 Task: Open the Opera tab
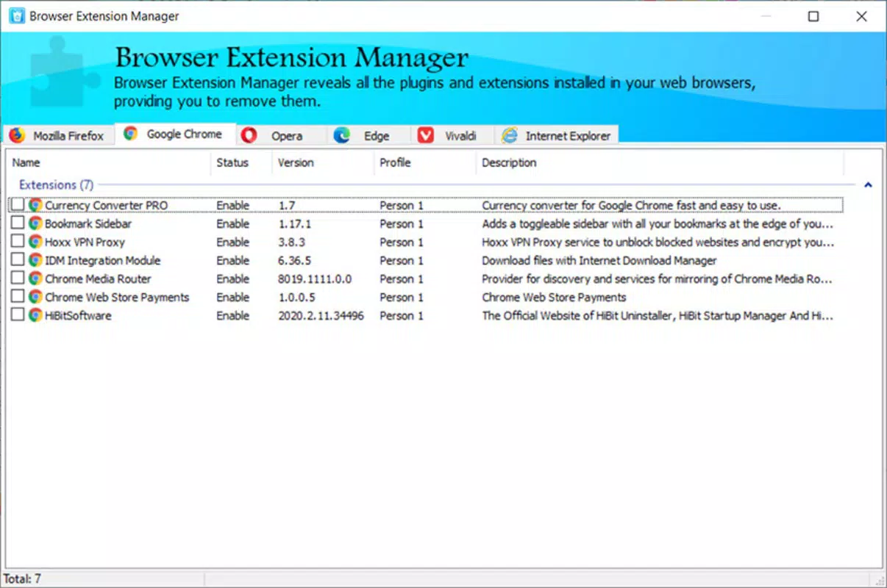(x=281, y=136)
